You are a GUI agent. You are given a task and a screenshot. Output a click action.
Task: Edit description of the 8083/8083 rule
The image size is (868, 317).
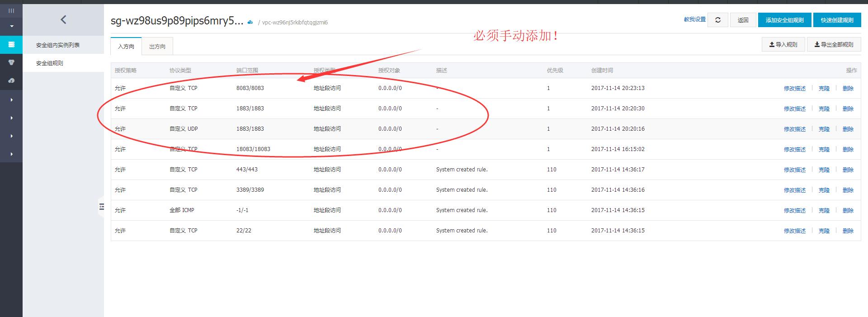(795, 89)
